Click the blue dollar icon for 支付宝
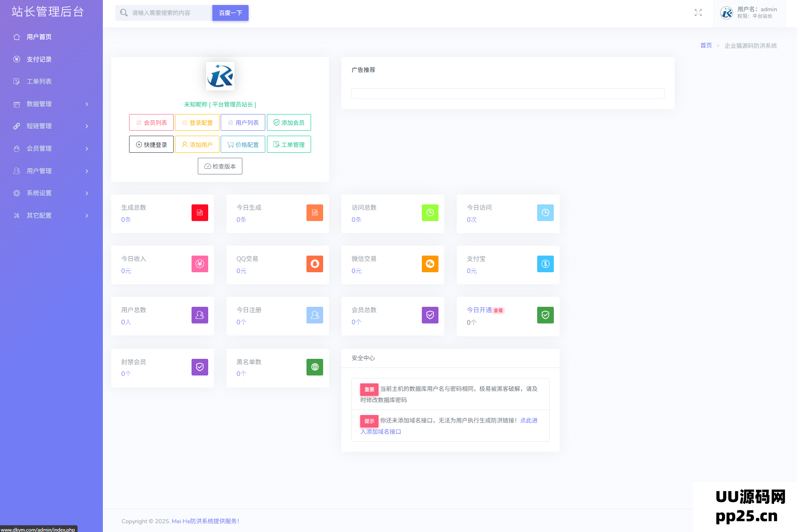This screenshot has width=797, height=532. (545, 264)
